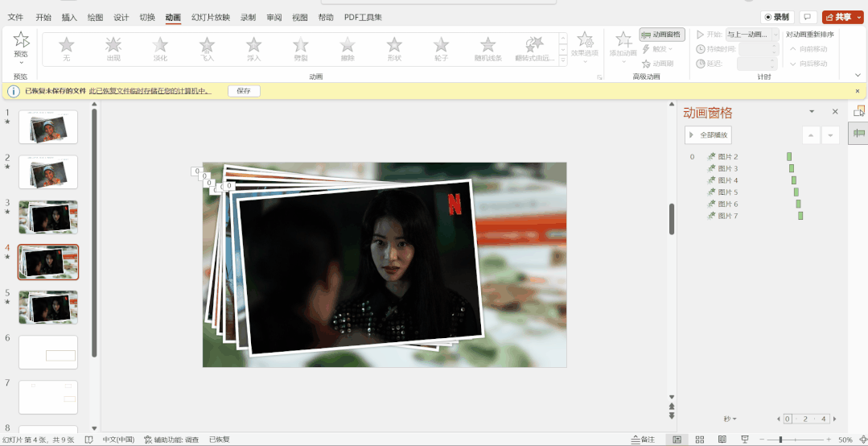This screenshot has height=446, width=868.
Task: Click zoom out minus icon
Action: coord(762,440)
